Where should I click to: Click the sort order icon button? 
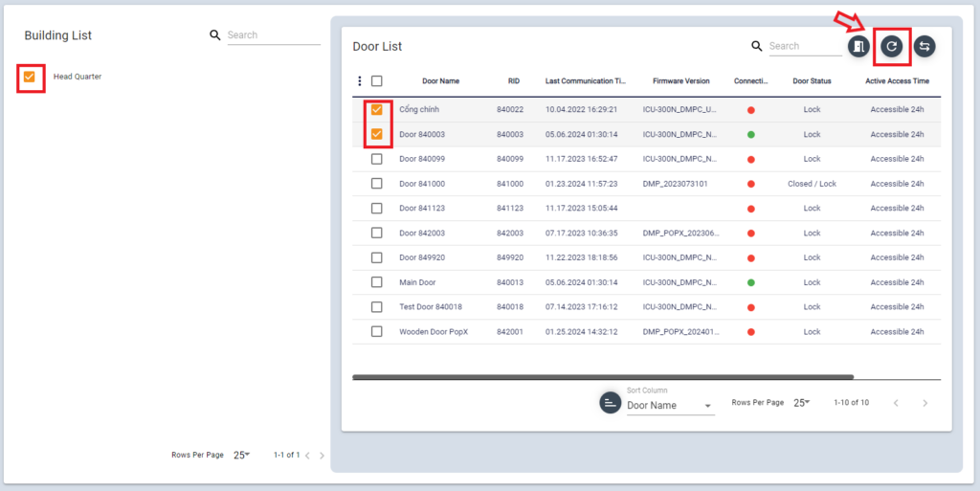pyautogui.click(x=610, y=403)
